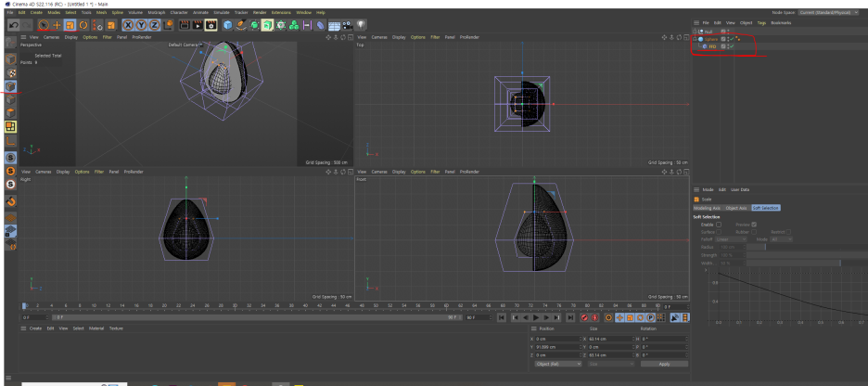Adjust the Strength slider
Image resolution: width=868 pixels, height=386 pixels.
(807, 255)
